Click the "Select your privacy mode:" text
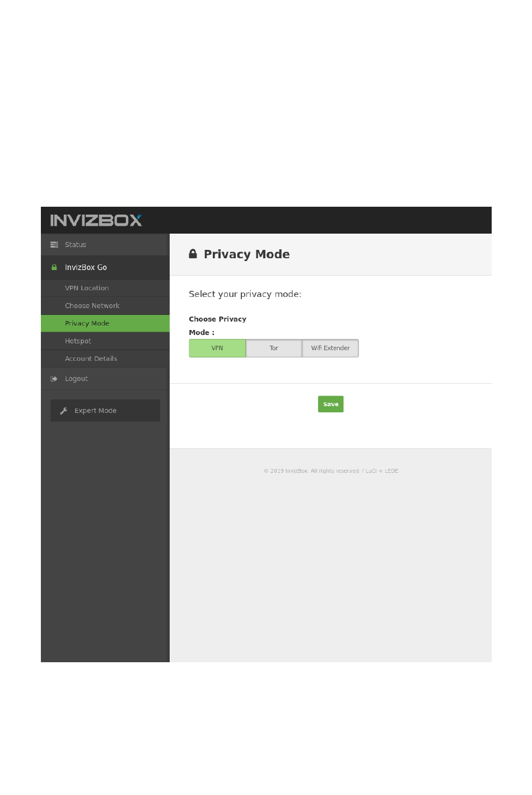Image resolution: width=532 pixels, height=795 pixels. tap(245, 294)
